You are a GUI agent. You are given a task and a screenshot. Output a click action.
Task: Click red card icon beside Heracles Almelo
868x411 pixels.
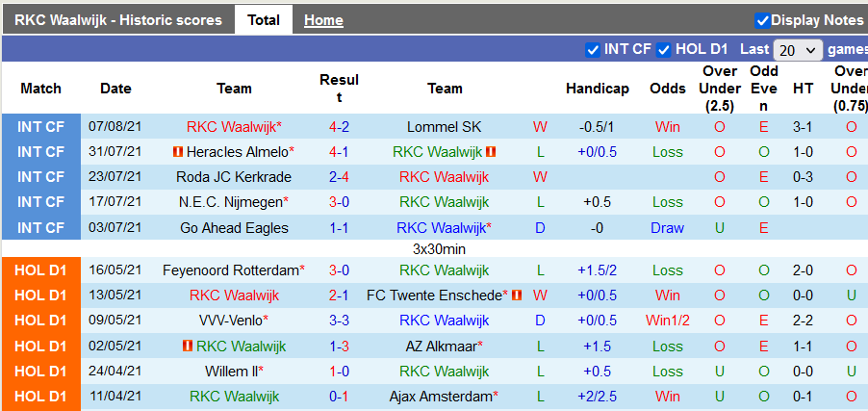click(177, 152)
